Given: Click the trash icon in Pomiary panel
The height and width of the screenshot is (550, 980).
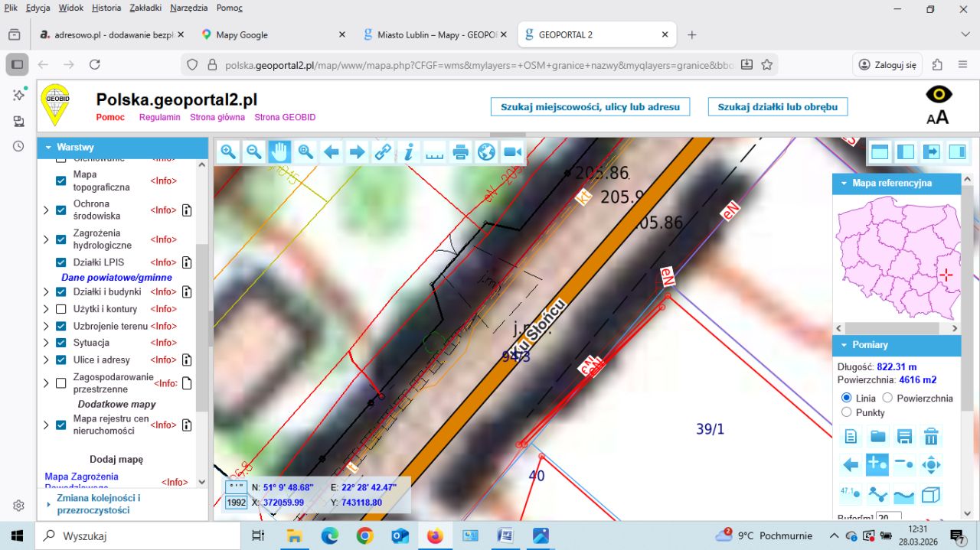Looking at the screenshot, I should (x=931, y=437).
